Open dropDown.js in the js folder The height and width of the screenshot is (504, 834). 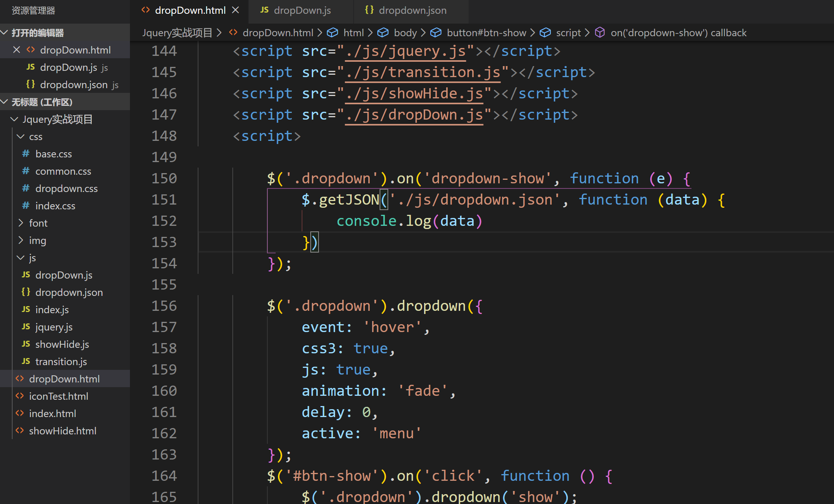[x=65, y=275]
